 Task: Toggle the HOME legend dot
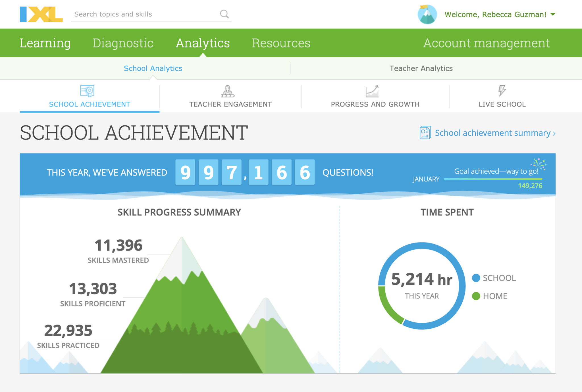point(476,296)
